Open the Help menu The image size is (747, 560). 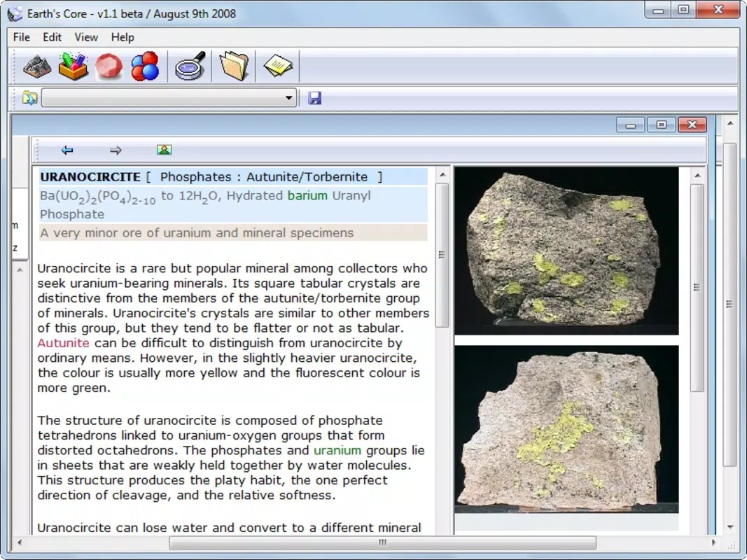click(123, 37)
